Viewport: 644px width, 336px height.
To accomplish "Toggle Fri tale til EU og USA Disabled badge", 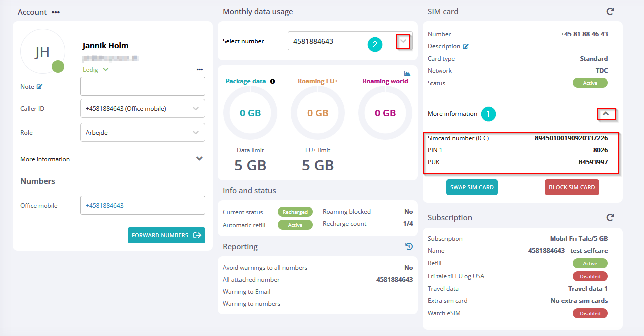I will coord(590,276).
